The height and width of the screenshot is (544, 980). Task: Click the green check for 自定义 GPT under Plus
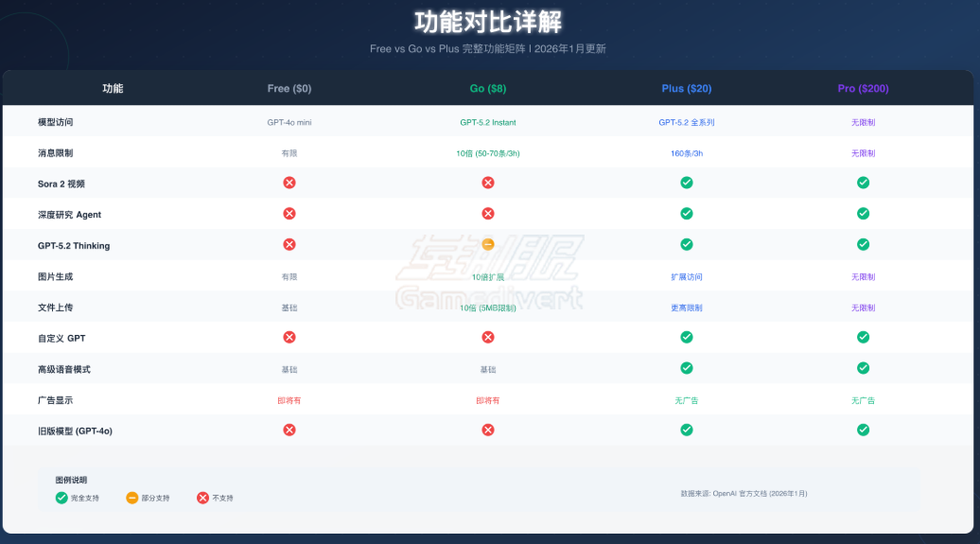(687, 337)
